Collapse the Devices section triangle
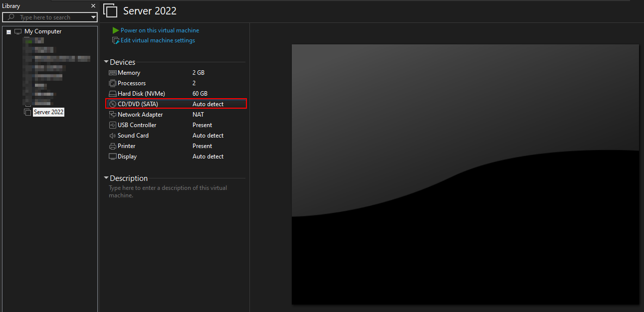Screen dimensions: 644x312 coord(106,62)
